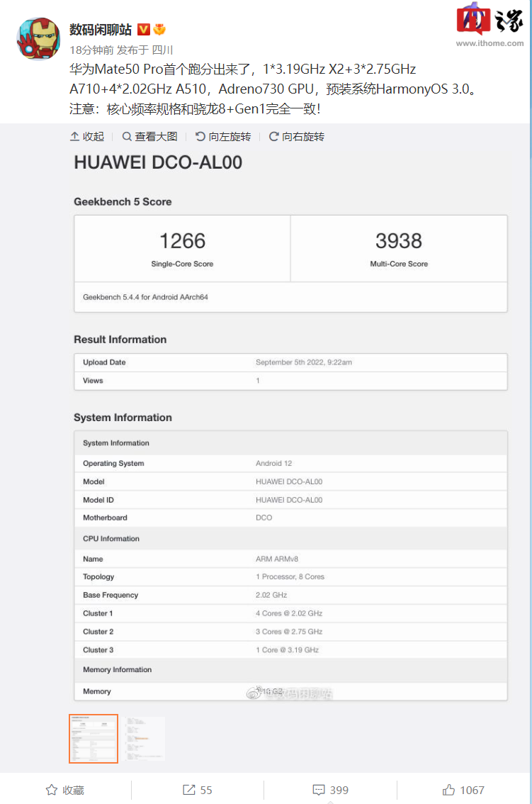Click the Geekbench 5 Score heading

pos(123,201)
